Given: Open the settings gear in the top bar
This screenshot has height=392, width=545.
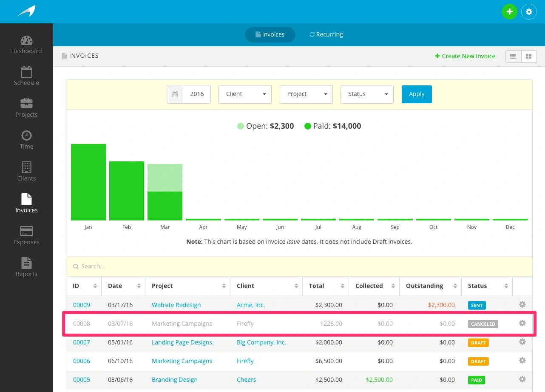Looking at the screenshot, I should (x=529, y=11).
